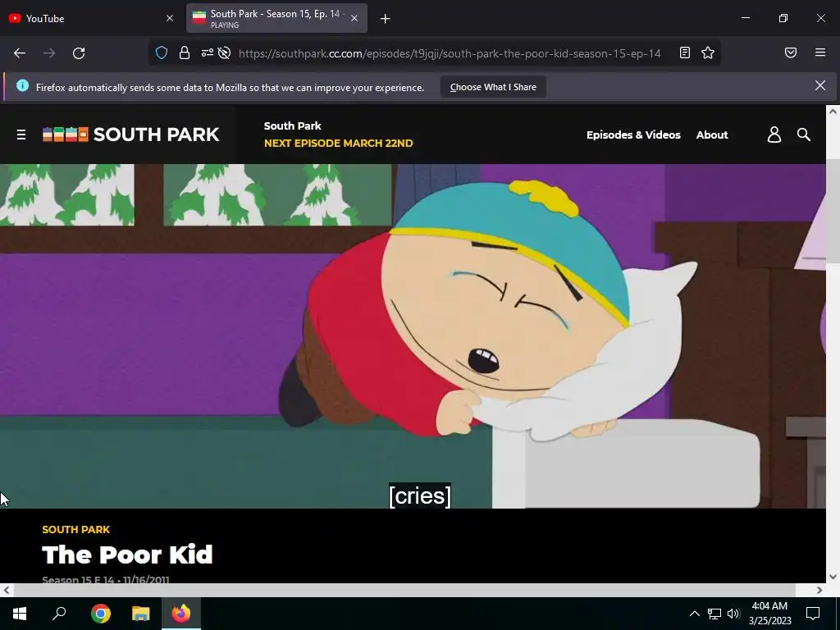
Task: Go back with the browser back arrow
Action: coord(20,53)
